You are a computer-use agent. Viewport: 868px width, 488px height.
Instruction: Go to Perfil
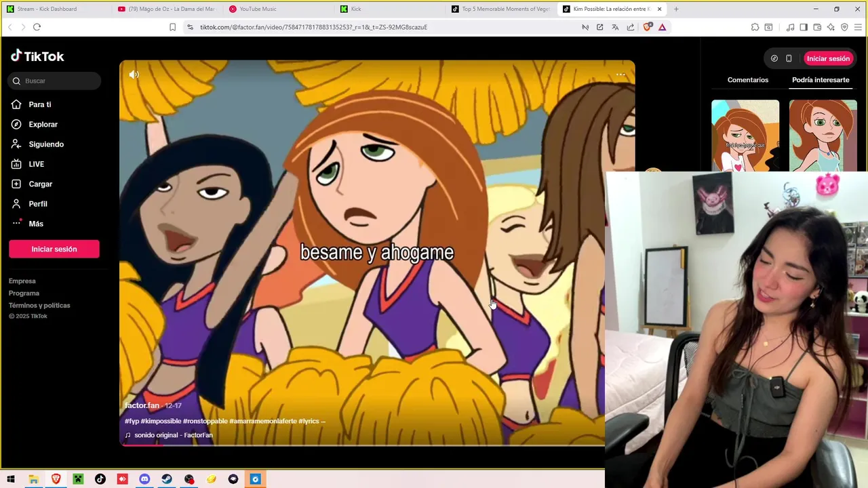pos(37,204)
